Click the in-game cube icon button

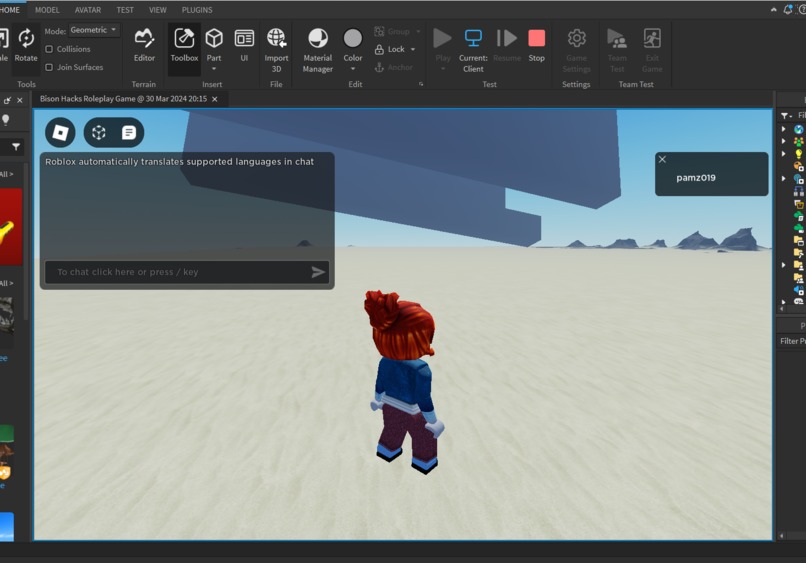click(x=99, y=133)
